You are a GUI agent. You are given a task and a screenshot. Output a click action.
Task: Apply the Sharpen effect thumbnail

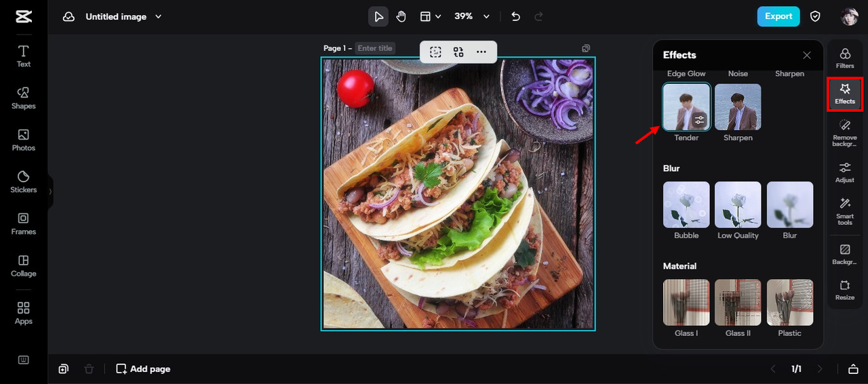click(x=738, y=107)
